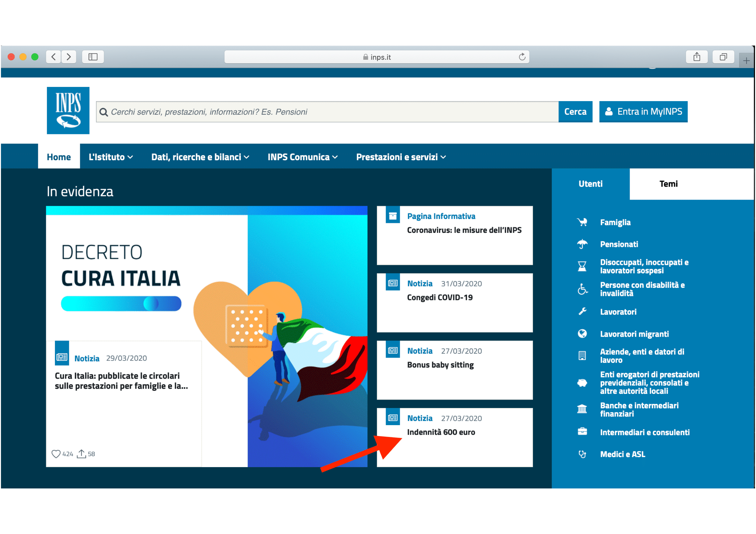Open the Congedi COVID-19 news
This screenshot has height=534, width=756.
tap(440, 298)
